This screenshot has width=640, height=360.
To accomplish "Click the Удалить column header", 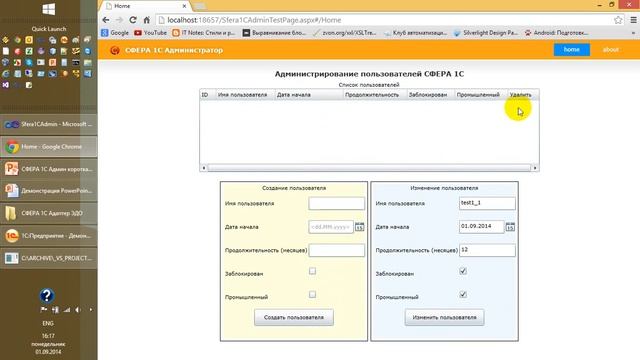I will tap(523, 95).
